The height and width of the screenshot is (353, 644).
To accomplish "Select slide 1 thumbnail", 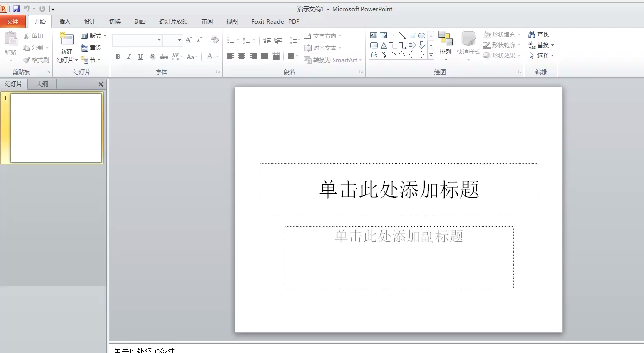I will pos(56,128).
